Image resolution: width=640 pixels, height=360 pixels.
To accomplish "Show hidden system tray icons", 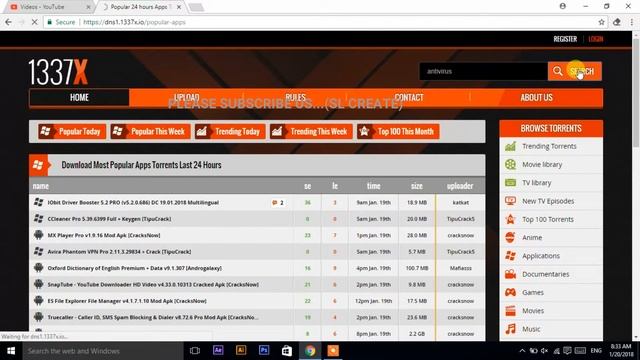I will point(522,351).
